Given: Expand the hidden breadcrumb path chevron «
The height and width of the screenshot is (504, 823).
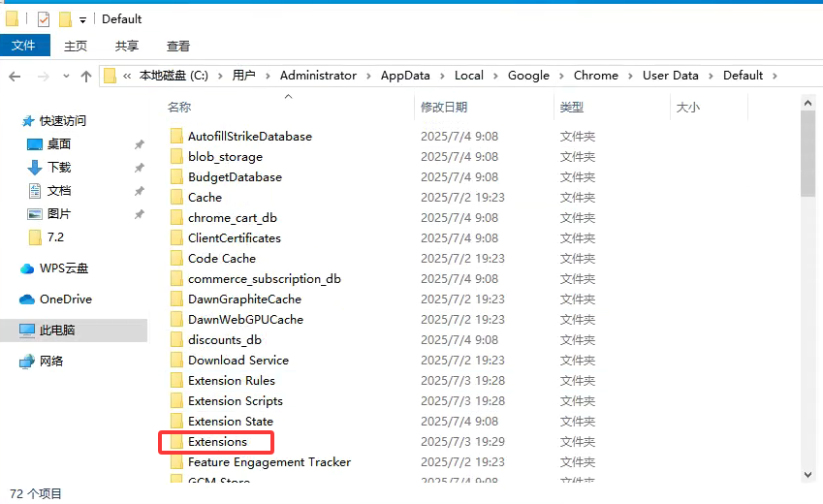Looking at the screenshot, I should 127,76.
